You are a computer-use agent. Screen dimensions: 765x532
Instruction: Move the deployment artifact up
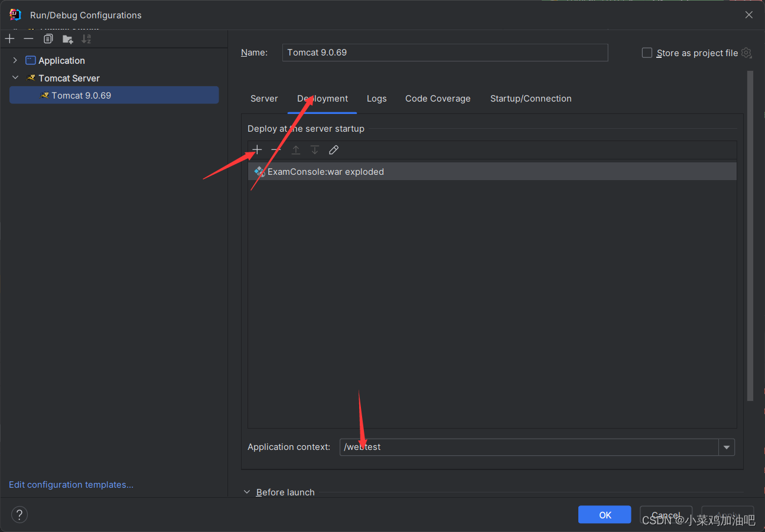click(296, 150)
